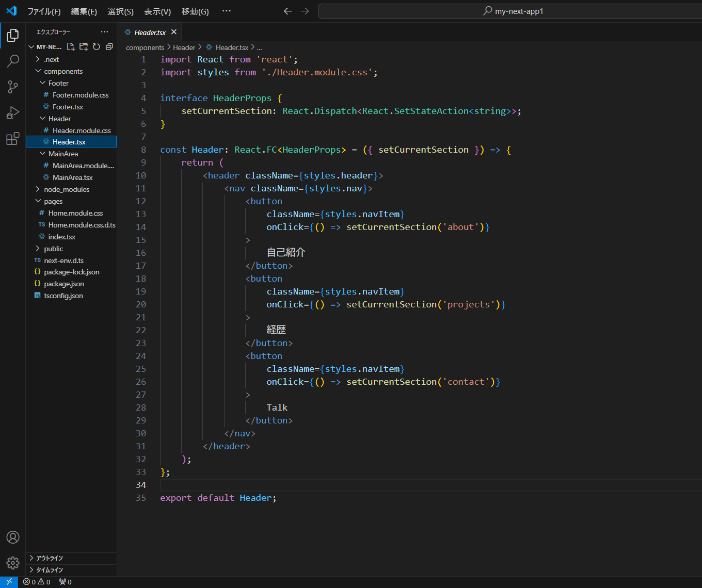Open the Run and Debug view
Image resolution: width=702 pixels, height=588 pixels.
13,113
